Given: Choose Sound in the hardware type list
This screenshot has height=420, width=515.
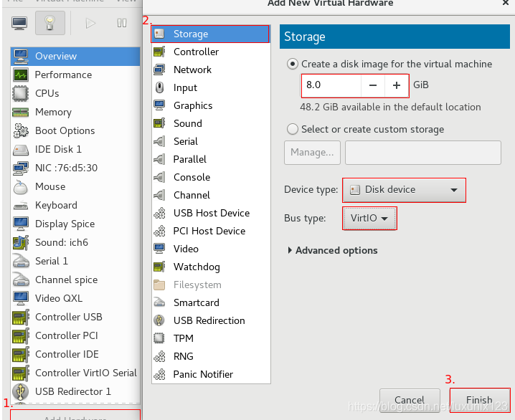Looking at the screenshot, I should pos(211,123).
